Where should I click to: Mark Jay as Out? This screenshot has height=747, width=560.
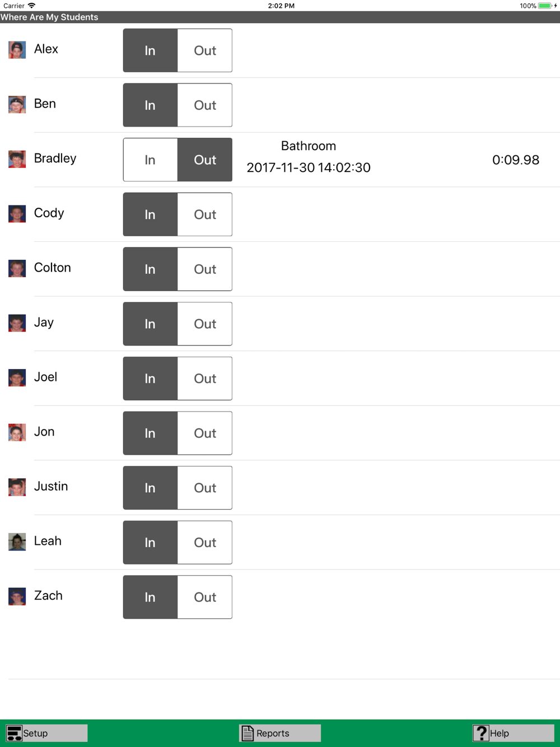coord(205,324)
